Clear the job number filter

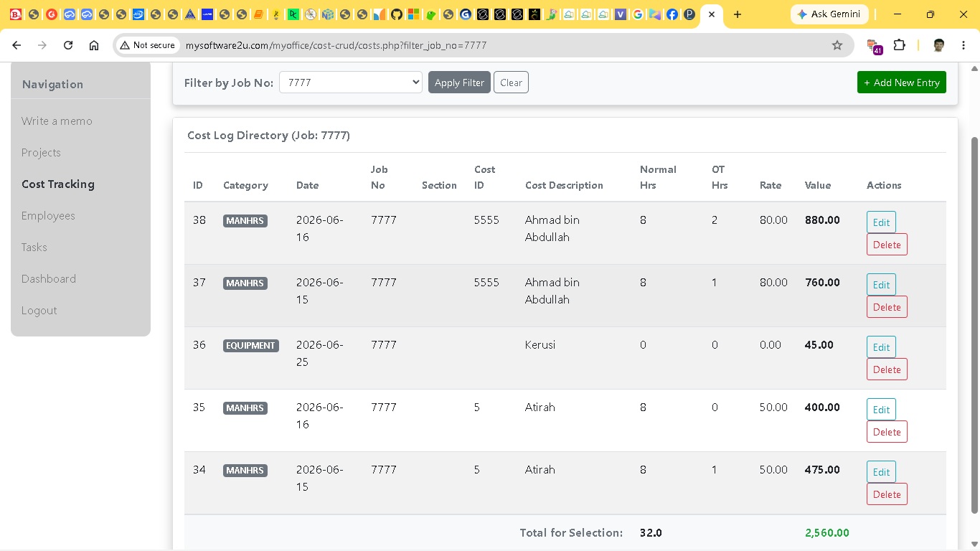point(511,83)
